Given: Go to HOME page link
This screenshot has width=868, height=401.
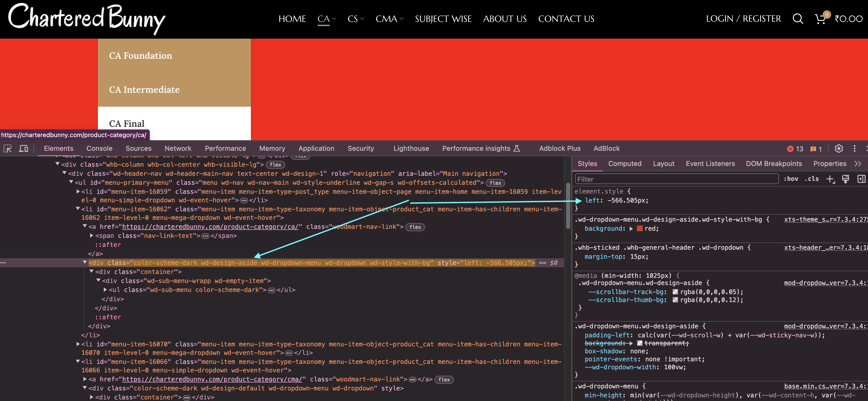Looking at the screenshot, I should point(292,19).
